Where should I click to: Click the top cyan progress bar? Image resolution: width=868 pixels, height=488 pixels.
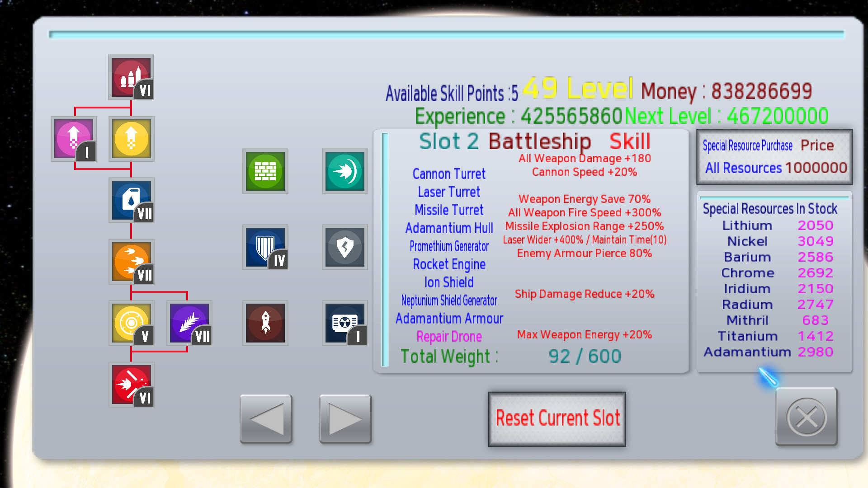pos(446,34)
